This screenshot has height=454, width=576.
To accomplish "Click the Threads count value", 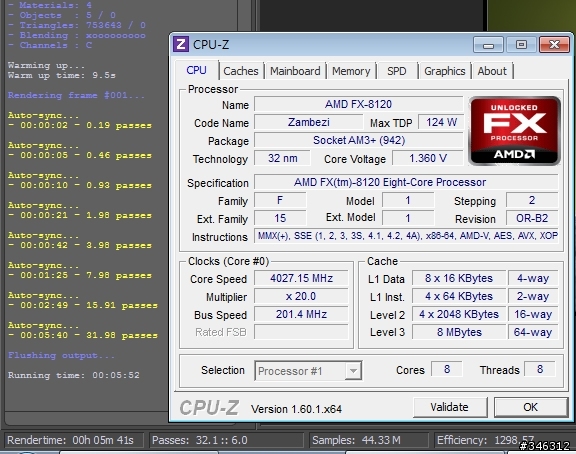I will 540,369.
